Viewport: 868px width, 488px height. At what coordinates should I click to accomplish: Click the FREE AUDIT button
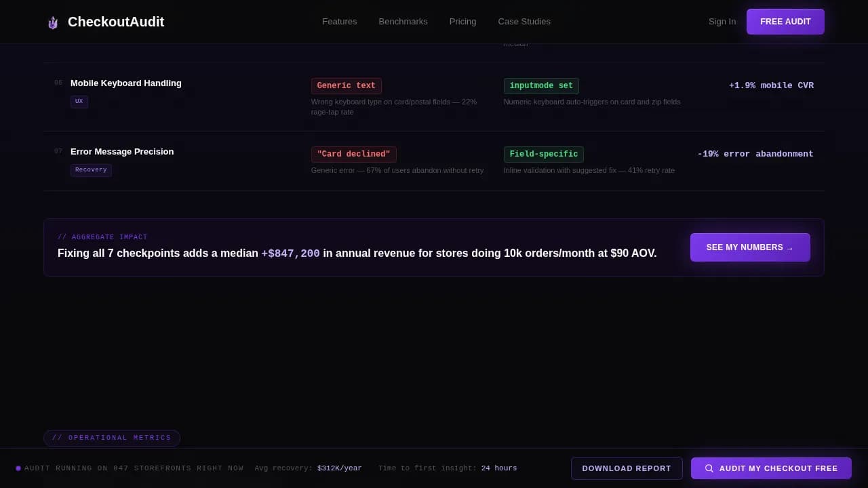(785, 22)
